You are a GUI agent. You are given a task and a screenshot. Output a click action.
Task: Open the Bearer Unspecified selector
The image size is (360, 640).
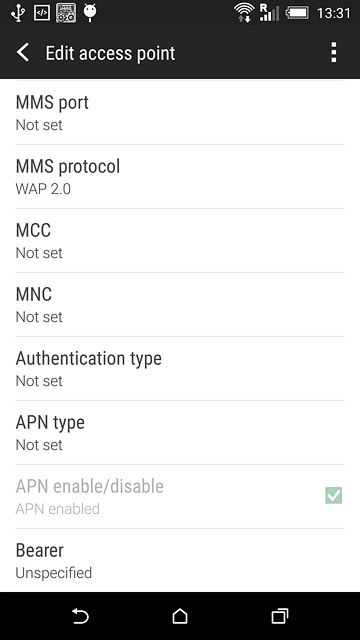[180, 560]
